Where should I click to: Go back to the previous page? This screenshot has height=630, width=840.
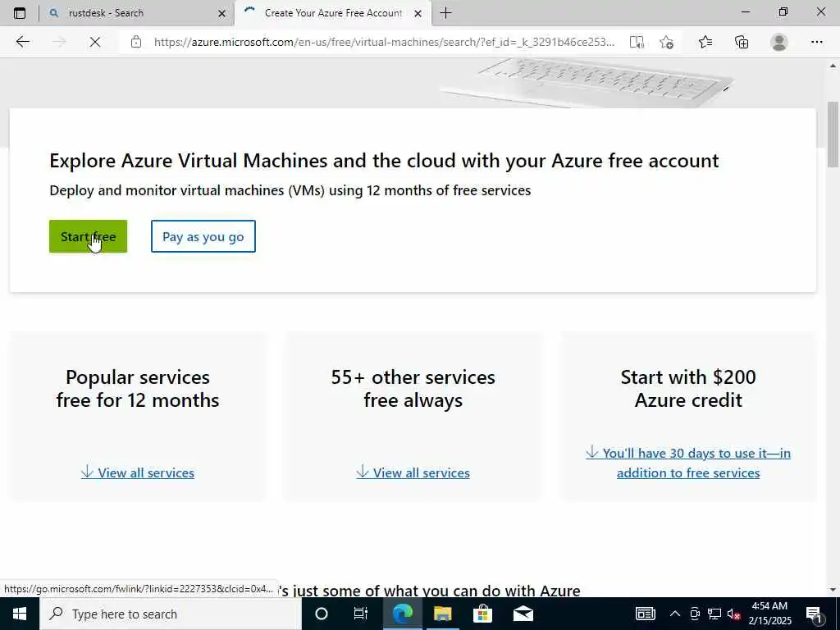(22, 42)
